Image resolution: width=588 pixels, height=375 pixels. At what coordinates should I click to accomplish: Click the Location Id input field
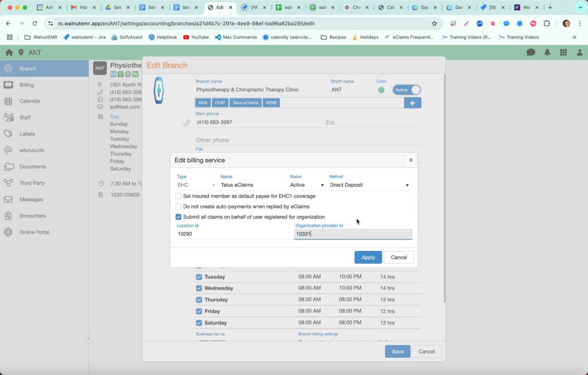tap(234, 234)
